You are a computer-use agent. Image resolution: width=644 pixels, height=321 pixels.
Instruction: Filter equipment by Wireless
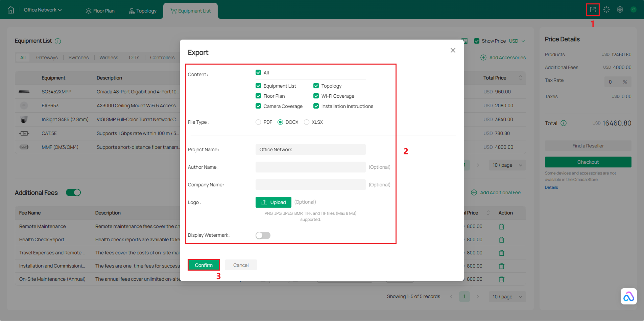[109, 58]
